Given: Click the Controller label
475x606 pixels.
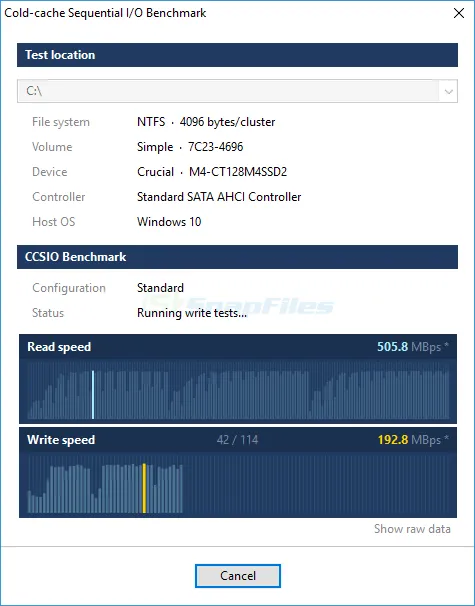Looking at the screenshot, I should tap(58, 197).
